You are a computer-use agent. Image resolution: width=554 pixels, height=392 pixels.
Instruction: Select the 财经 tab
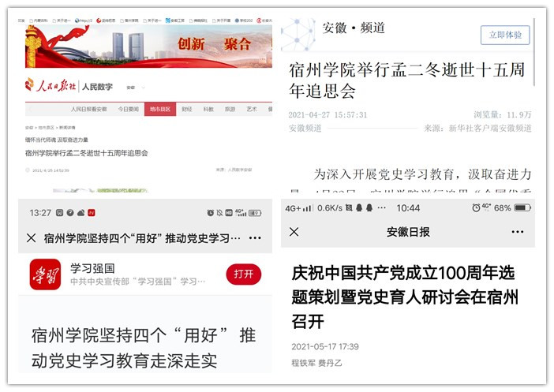[x=186, y=109]
